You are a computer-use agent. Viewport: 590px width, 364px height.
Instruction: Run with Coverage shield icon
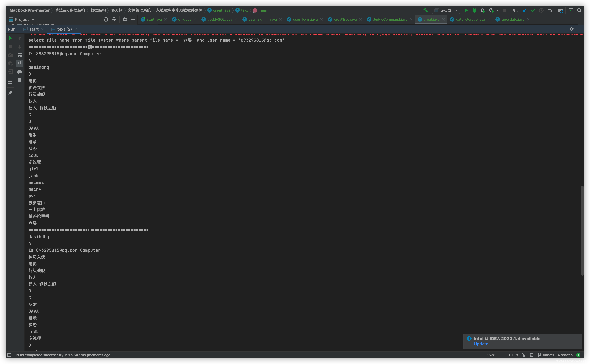click(x=482, y=10)
